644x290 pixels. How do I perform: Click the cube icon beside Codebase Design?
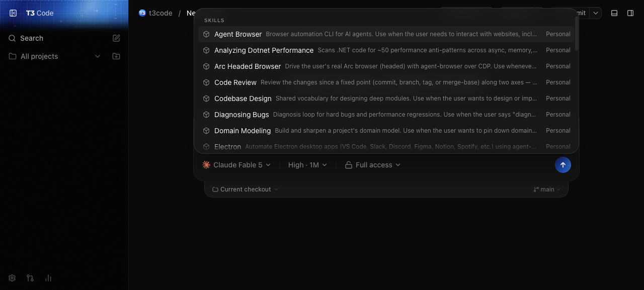[206, 99]
